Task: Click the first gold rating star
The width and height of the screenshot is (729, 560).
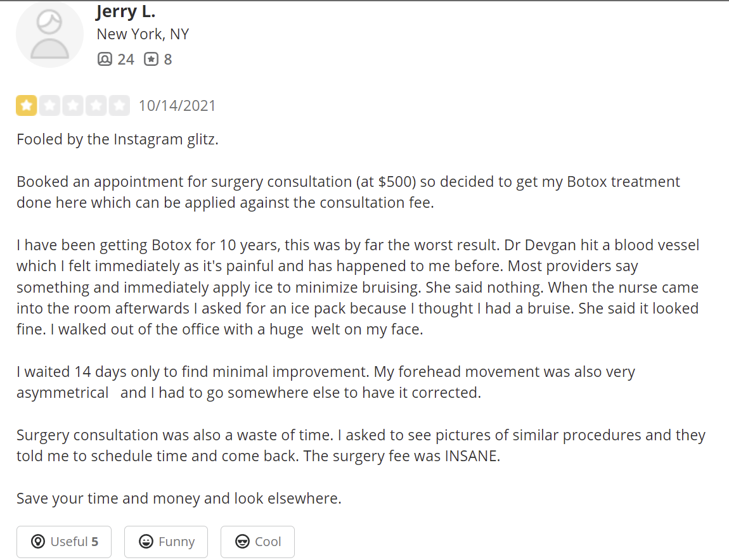Action: tap(27, 106)
